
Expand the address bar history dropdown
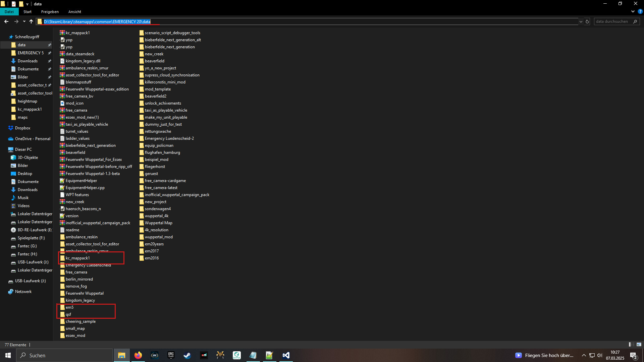click(x=581, y=21)
